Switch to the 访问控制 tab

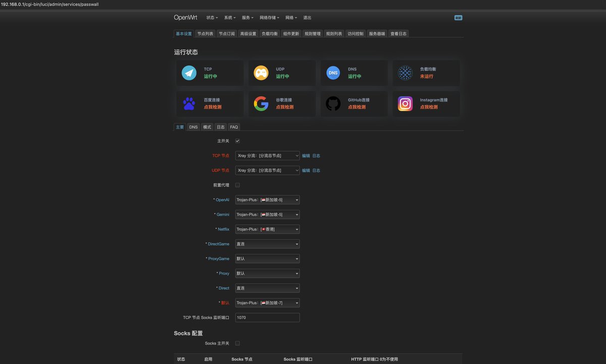pos(356,34)
